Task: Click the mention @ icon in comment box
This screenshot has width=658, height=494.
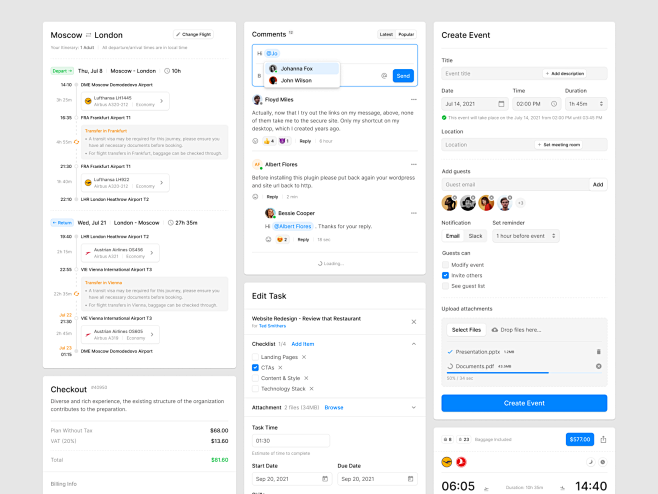Action: (x=384, y=76)
